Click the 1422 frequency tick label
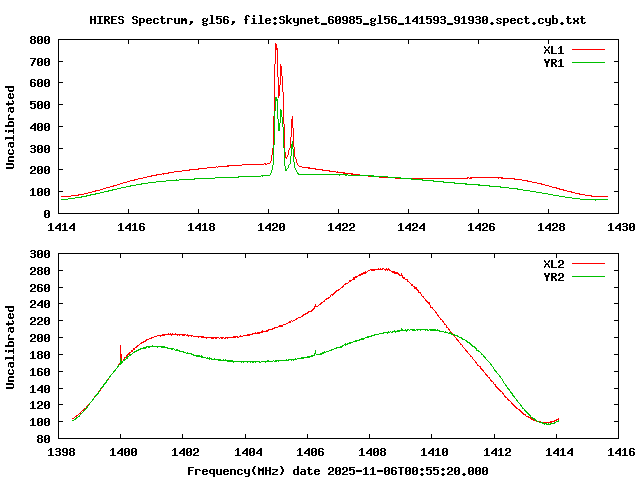This screenshot has height=480, width=640. point(341,227)
